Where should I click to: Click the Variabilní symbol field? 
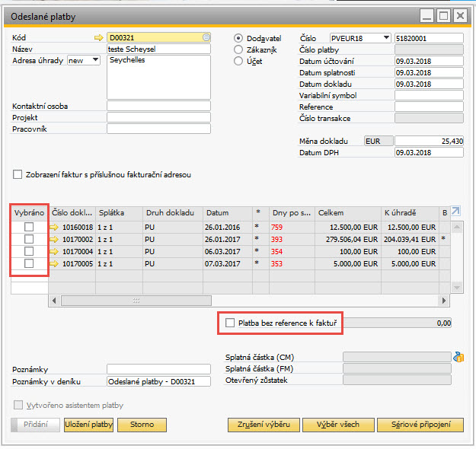tap(429, 95)
